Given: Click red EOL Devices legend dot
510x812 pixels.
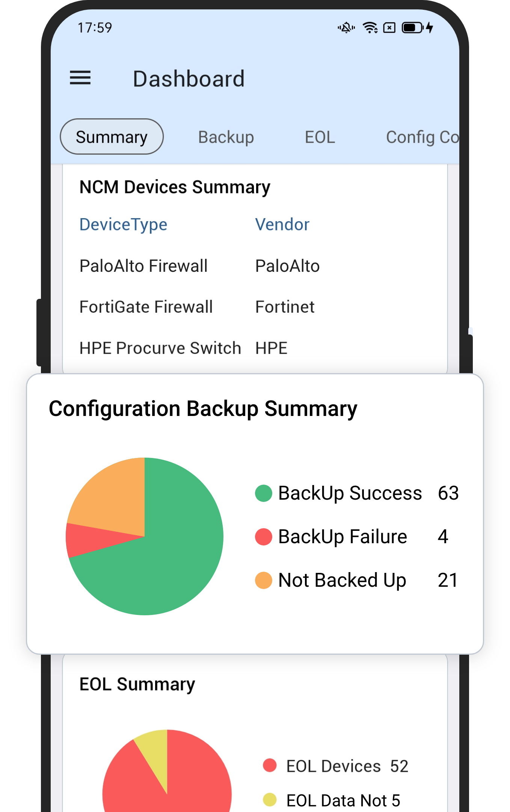Looking at the screenshot, I should [270, 765].
